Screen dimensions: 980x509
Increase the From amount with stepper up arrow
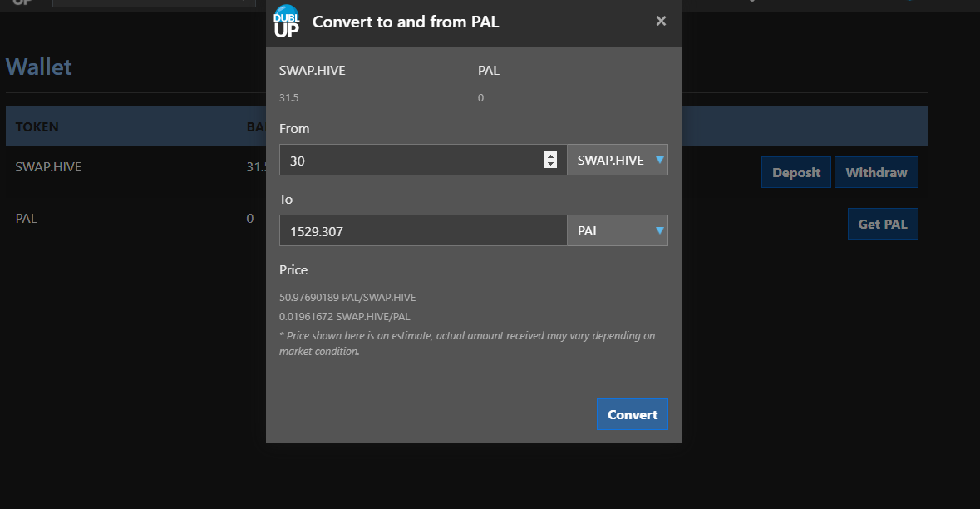(x=550, y=156)
